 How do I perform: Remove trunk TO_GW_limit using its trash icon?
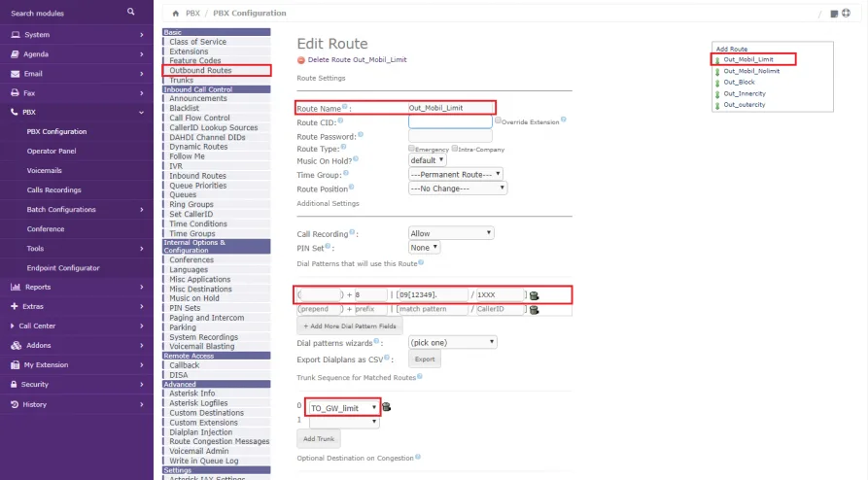point(387,407)
